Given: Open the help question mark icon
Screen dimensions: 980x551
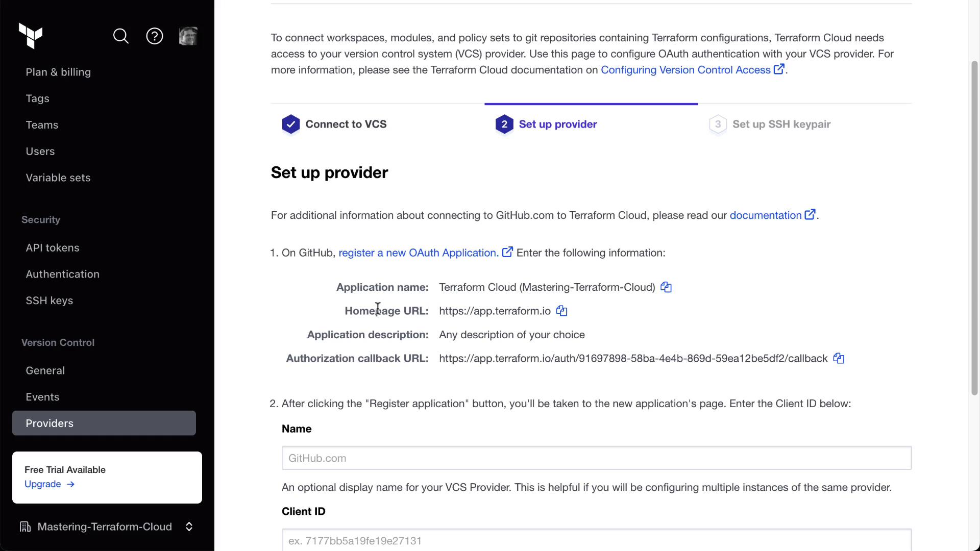Looking at the screenshot, I should pyautogui.click(x=155, y=36).
